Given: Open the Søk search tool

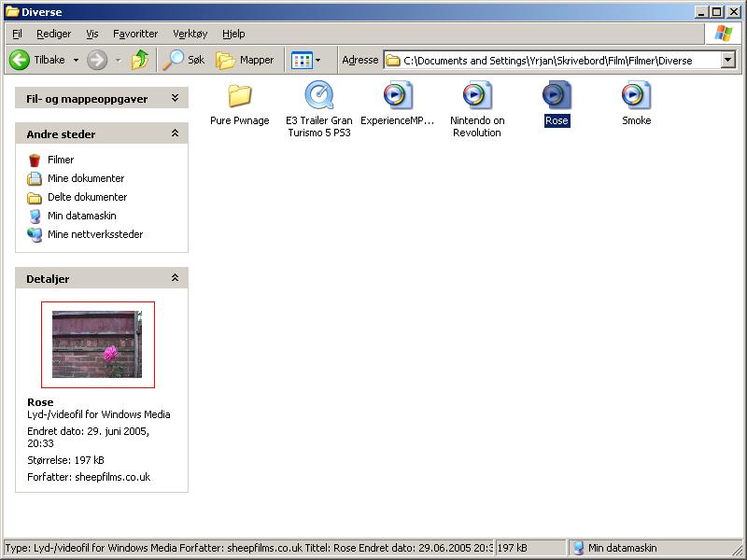Looking at the screenshot, I should pyautogui.click(x=184, y=60).
